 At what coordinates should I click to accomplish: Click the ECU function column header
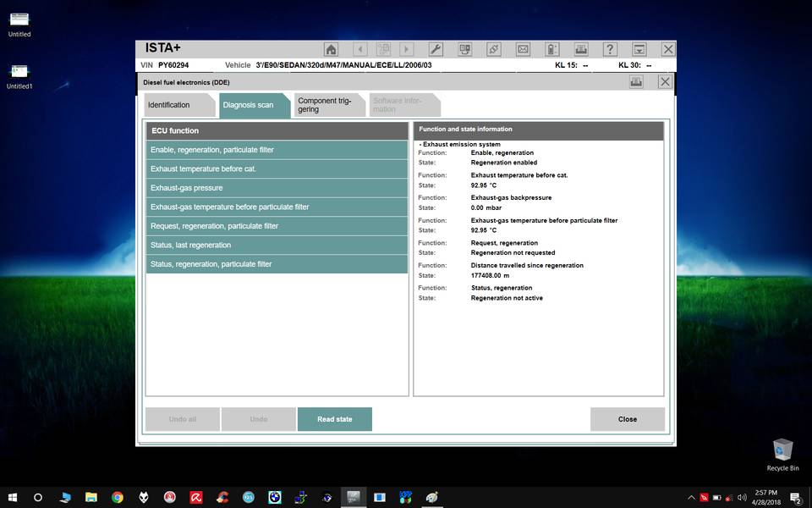click(277, 130)
